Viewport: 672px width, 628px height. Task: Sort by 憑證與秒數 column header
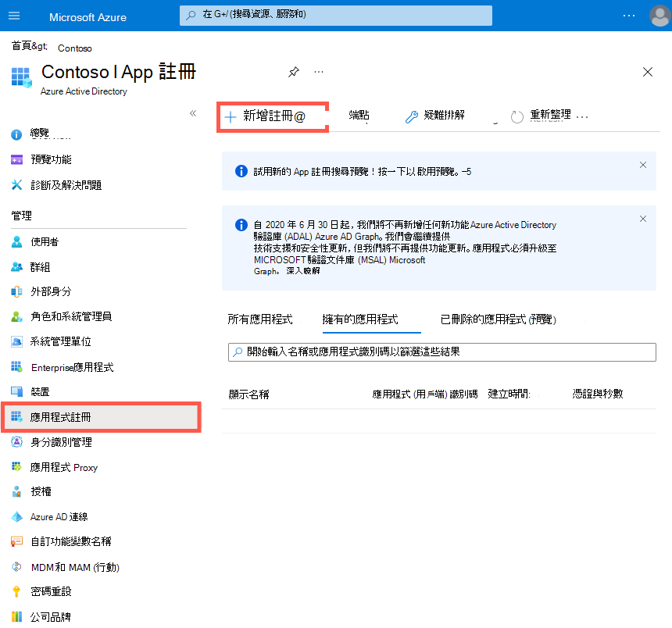pyautogui.click(x=598, y=394)
